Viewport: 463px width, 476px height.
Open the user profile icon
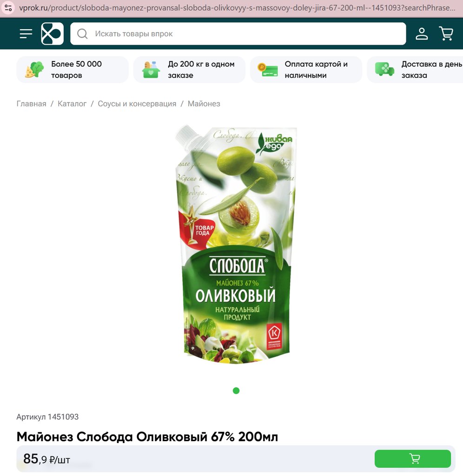pos(422,33)
